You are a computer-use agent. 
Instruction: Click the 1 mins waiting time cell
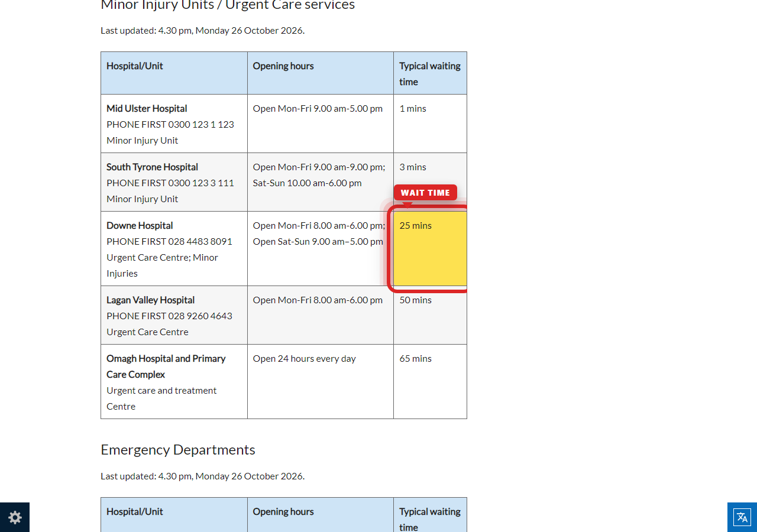430,124
